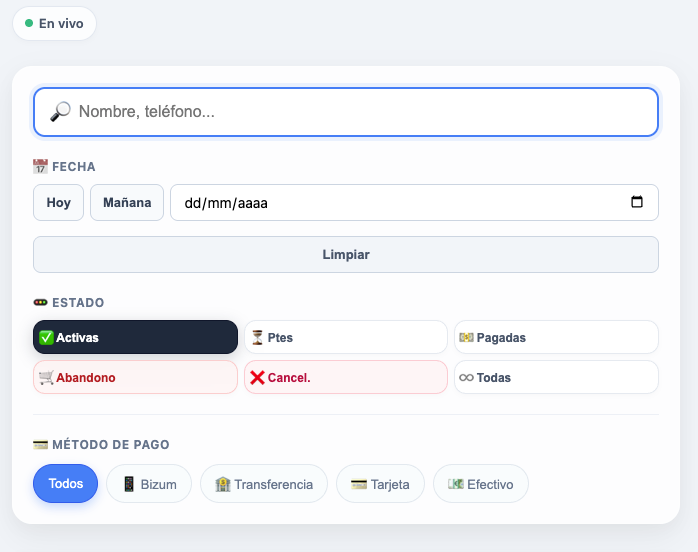The image size is (698, 552).
Task: Filter by Pagadas status
Action: pos(556,337)
